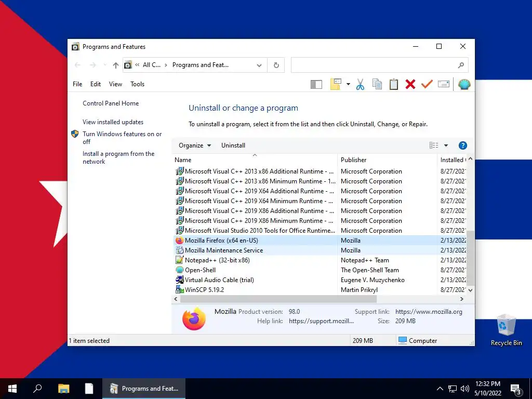Click the taskbar search magnifier icon

[x=37, y=389]
